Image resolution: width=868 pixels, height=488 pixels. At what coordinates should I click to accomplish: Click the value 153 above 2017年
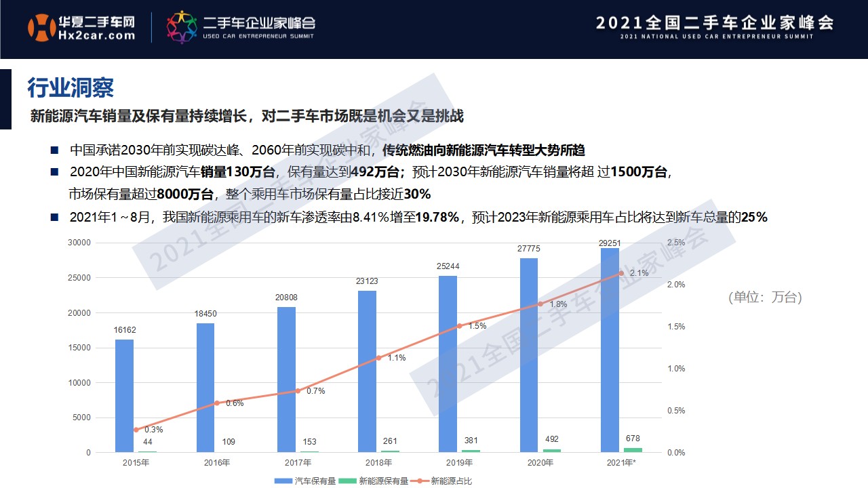(309, 442)
